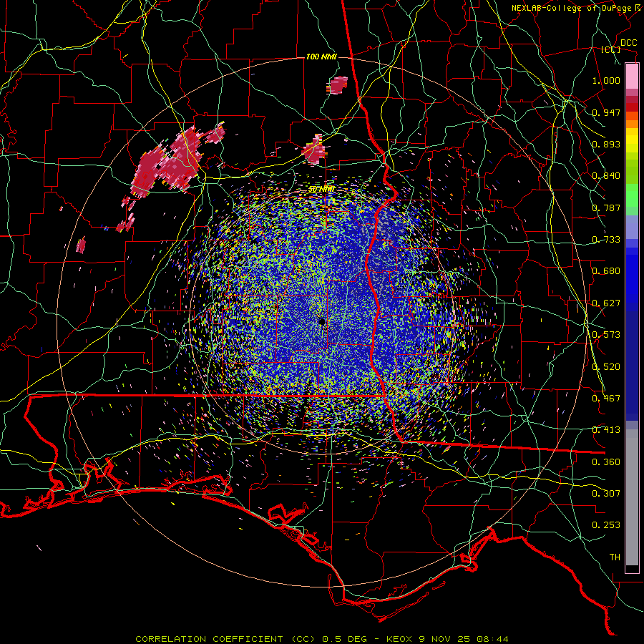
Task: Click the 100 NMI range ring label
Action: pos(321,57)
